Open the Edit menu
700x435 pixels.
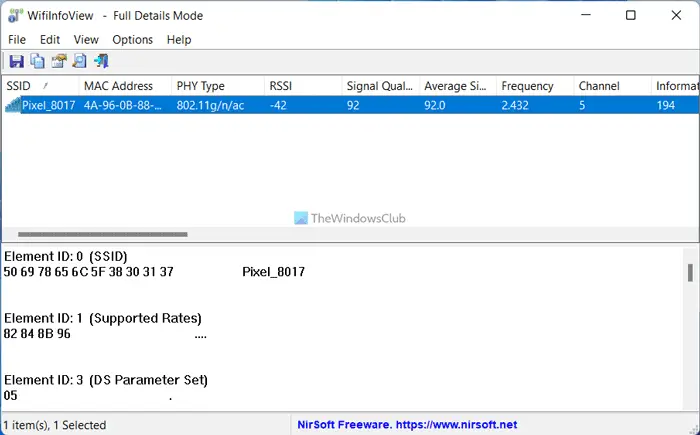(x=50, y=40)
